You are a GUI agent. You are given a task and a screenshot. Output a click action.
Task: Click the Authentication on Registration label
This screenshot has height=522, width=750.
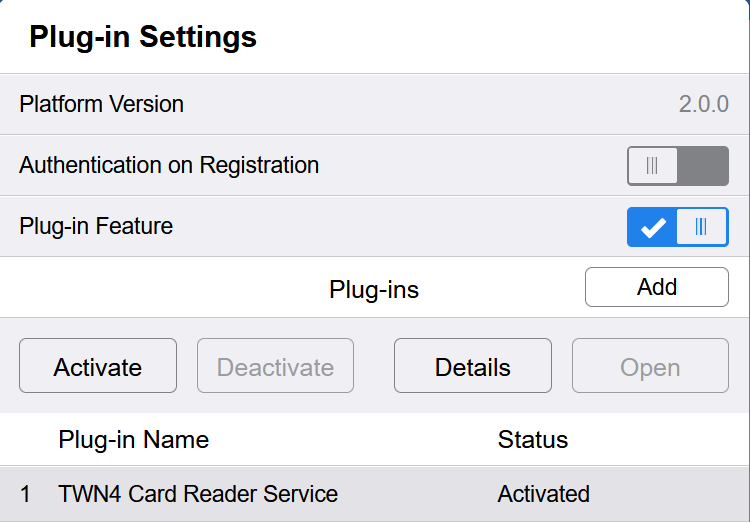point(169,165)
